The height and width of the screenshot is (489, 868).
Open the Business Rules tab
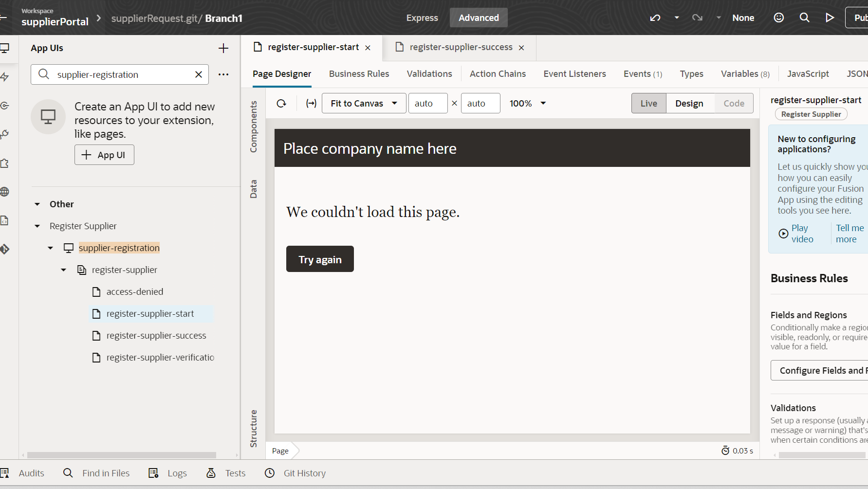click(359, 74)
